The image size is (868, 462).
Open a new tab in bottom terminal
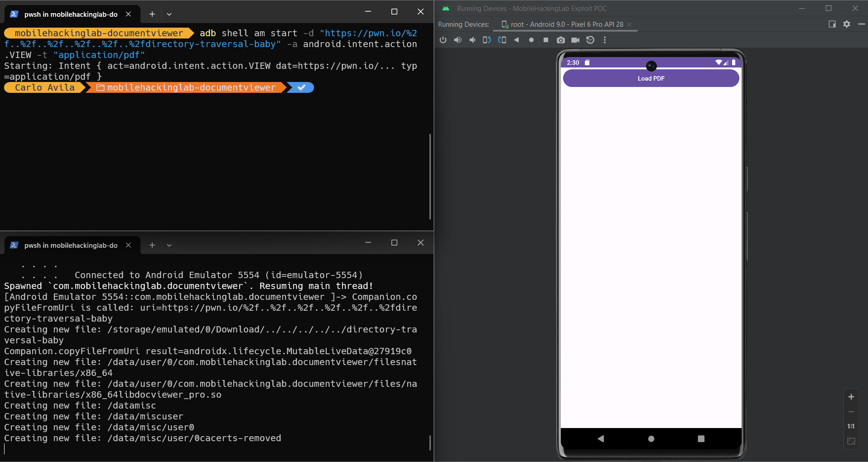152,245
